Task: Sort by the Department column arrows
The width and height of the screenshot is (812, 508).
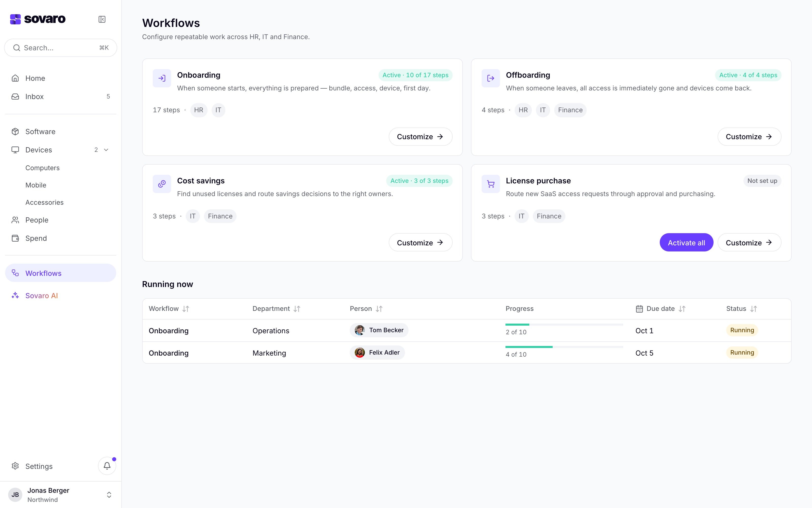Action: click(297, 309)
